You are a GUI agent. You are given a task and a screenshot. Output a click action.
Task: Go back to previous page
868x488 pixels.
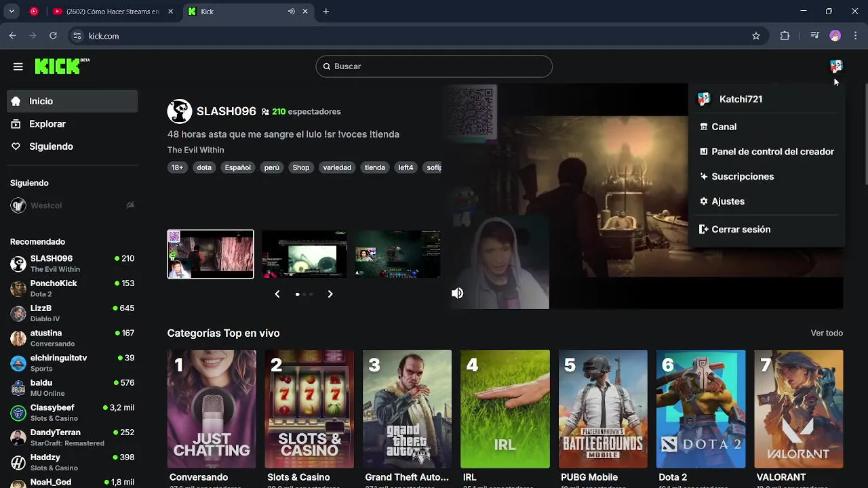click(13, 36)
